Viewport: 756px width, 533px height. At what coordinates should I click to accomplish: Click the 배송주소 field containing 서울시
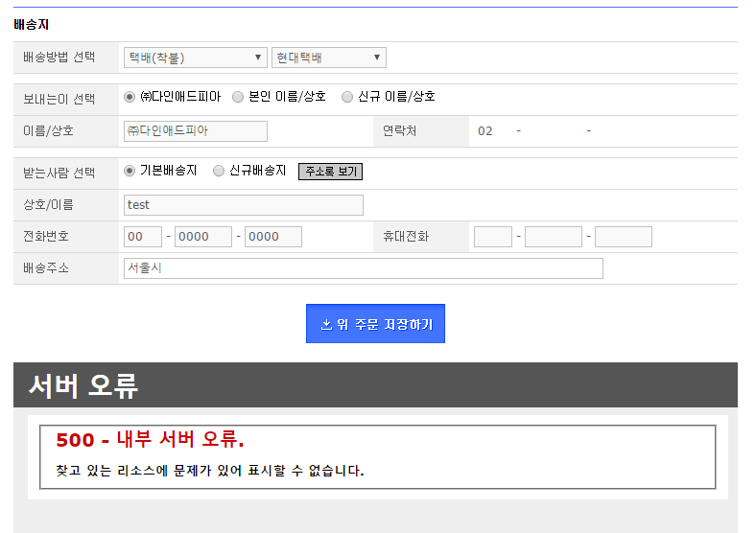[x=364, y=268]
